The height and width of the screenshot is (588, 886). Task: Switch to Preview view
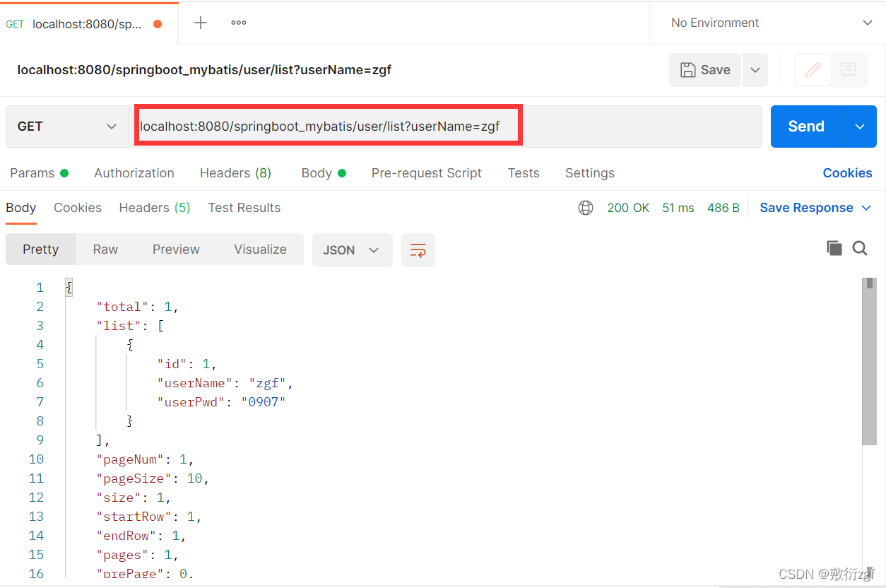[x=176, y=249]
